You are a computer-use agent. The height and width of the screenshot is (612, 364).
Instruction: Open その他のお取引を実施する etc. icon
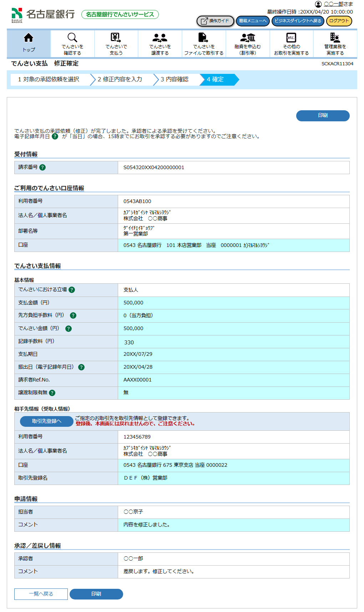[x=291, y=38]
